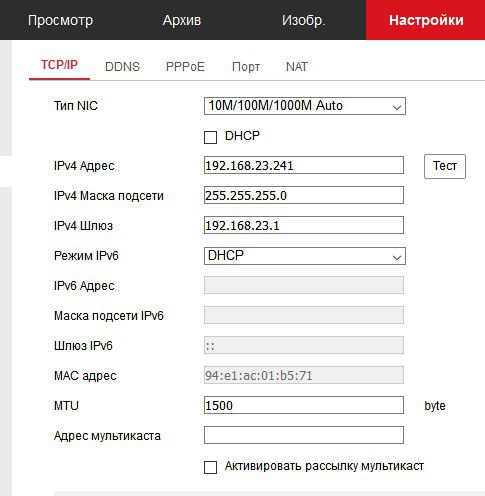Click the Адрес мультикаста input field
Screen dimensions: 485x496
(x=304, y=435)
